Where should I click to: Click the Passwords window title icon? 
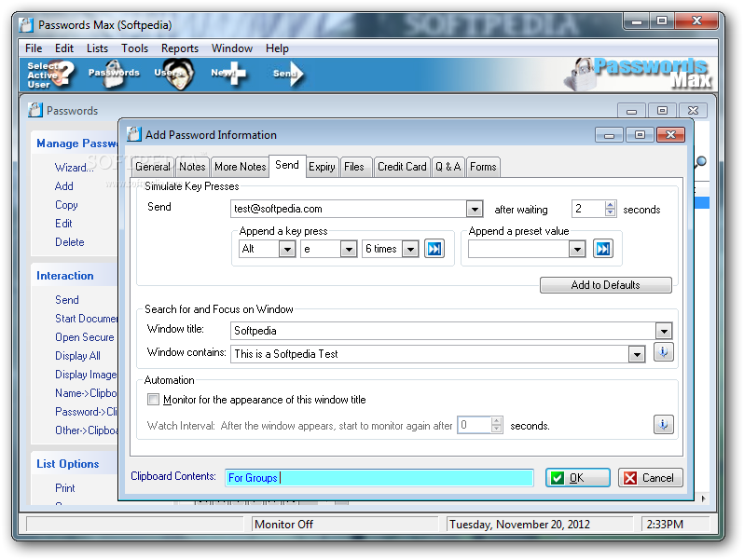(34, 110)
